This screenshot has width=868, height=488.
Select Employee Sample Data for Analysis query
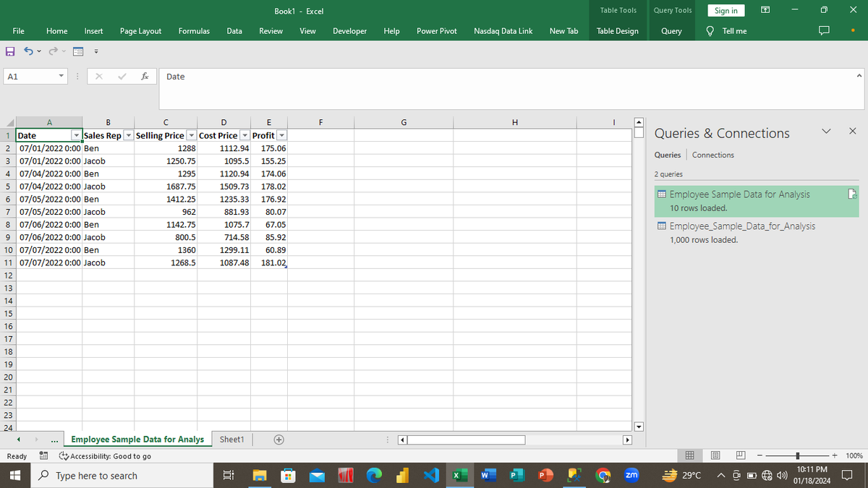click(756, 201)
